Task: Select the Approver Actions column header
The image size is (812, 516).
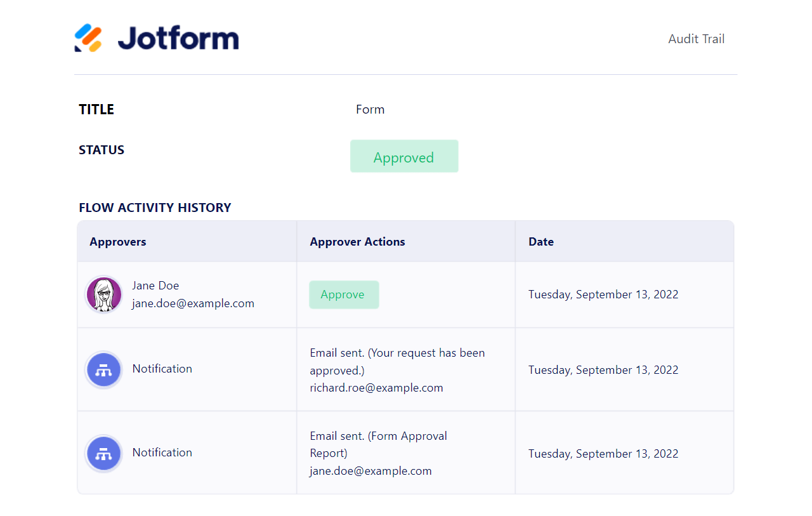Action: 357,242
